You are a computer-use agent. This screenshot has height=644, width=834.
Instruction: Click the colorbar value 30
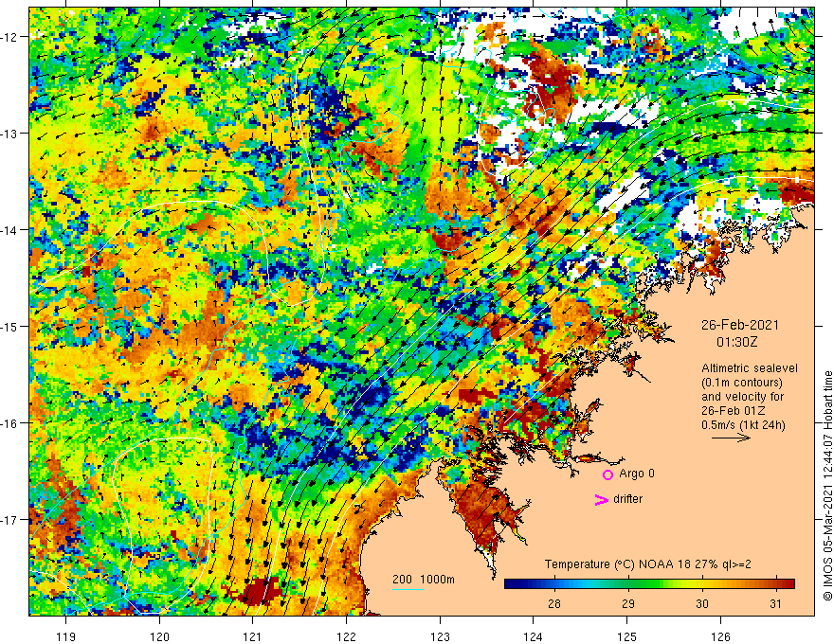pos(702,603)
